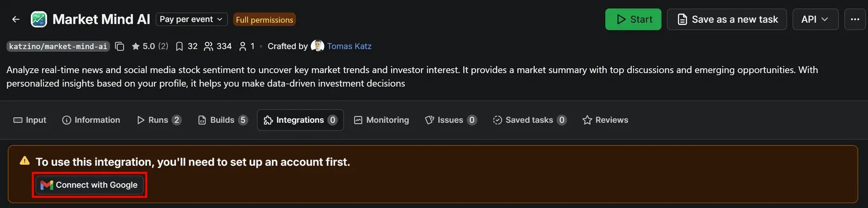Switch to the Input tab
Image resolution: width=868 pixels, height=208 pixels.
click(x=30, y=120)
